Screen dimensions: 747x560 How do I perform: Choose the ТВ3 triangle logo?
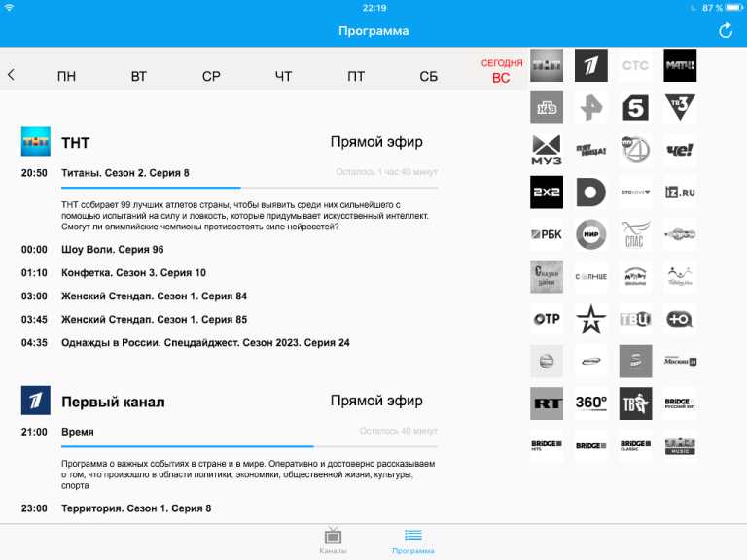[x=680, y=108]
